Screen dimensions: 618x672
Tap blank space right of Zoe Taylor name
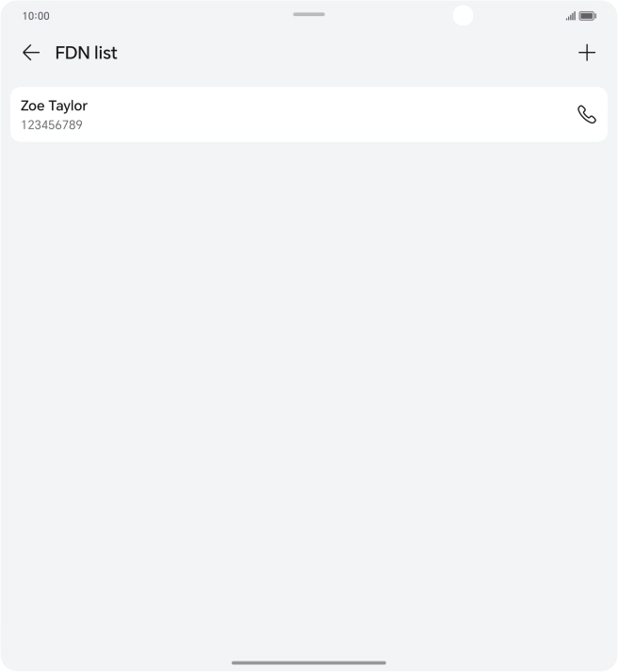pyautogui.click(x=330, y=106)
